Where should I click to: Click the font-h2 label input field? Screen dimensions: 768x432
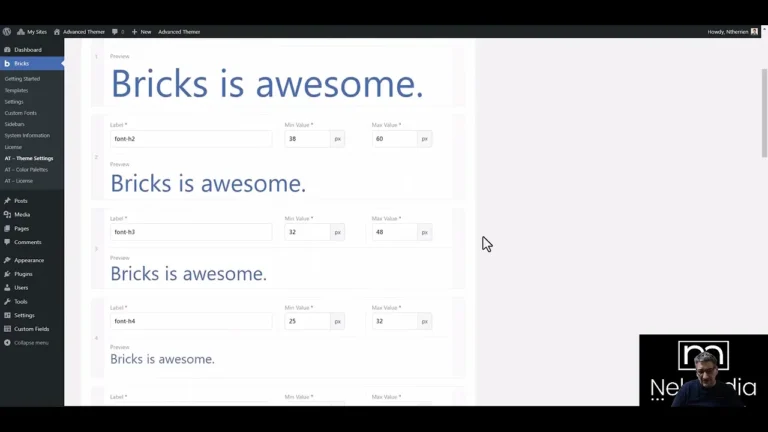[190, 139]
